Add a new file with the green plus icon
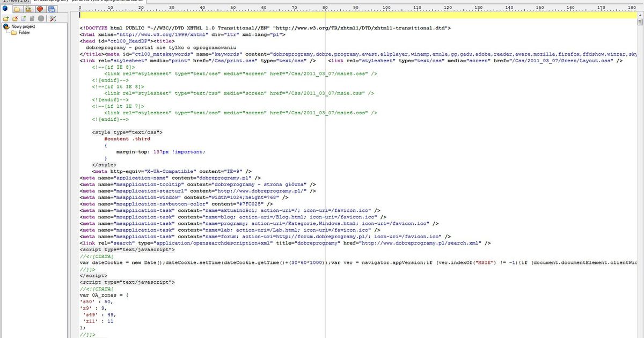 pos(24,18)
